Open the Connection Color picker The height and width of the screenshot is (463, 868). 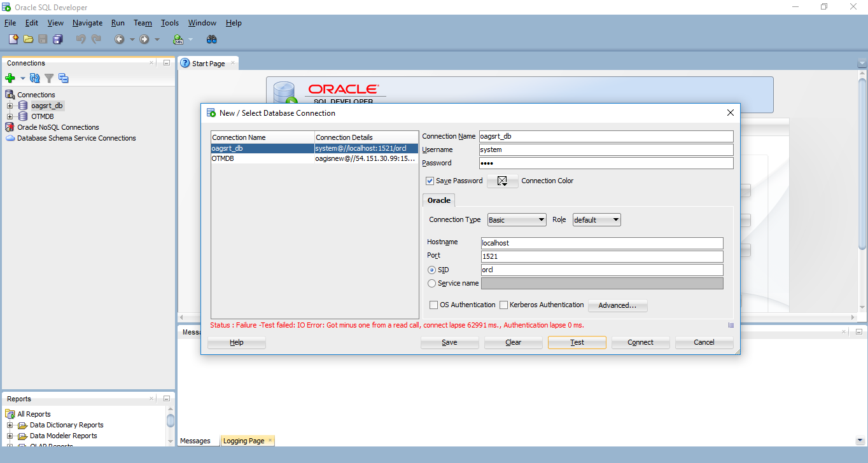503,181
